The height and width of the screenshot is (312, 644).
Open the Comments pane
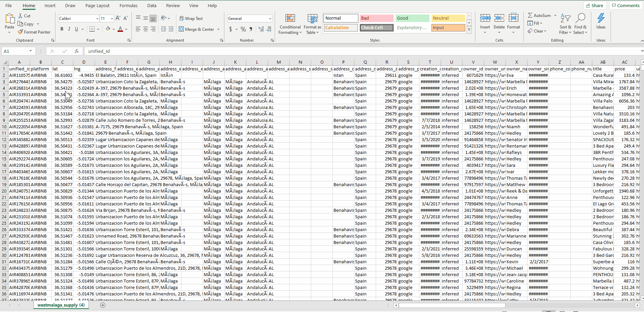[x=626, y=5]
